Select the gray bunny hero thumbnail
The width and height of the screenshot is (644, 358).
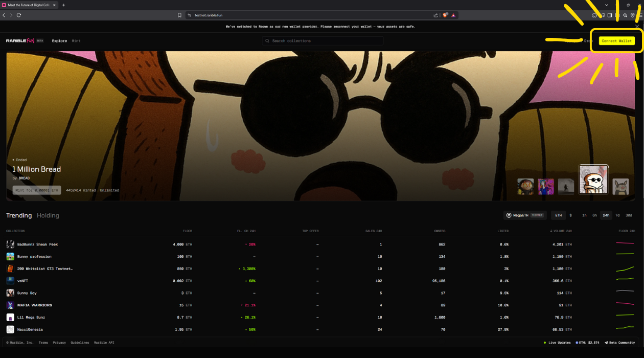click(621, 187)
